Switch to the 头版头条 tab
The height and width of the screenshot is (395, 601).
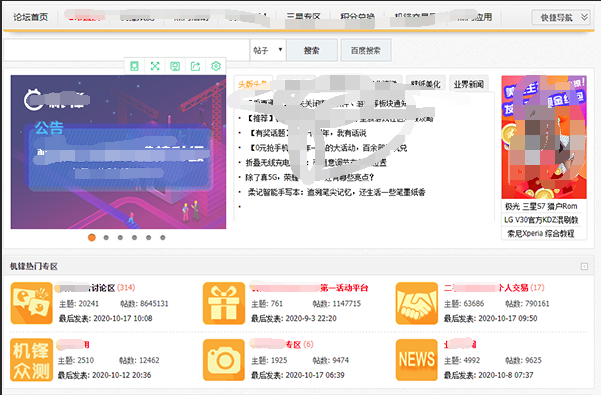(x=253, y=83)
